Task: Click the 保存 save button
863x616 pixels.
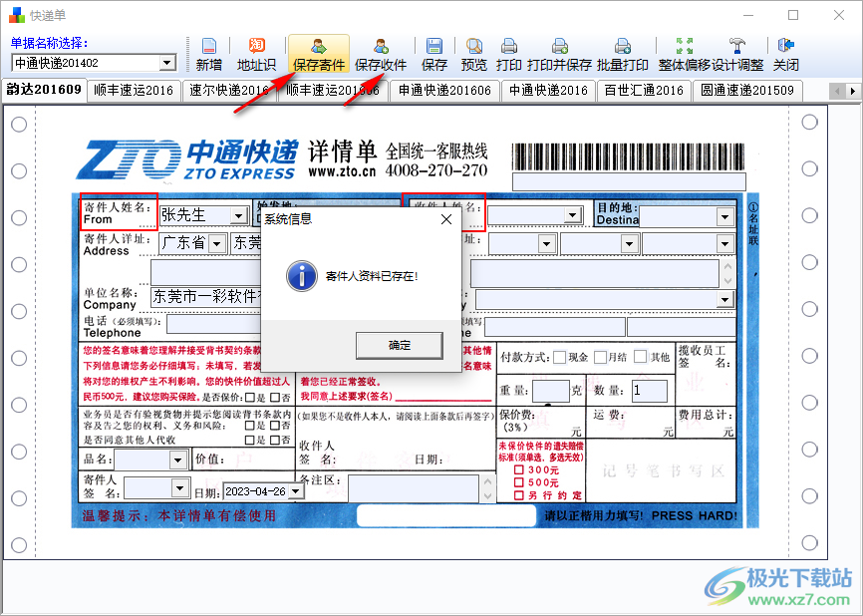Action: (433, 52)
